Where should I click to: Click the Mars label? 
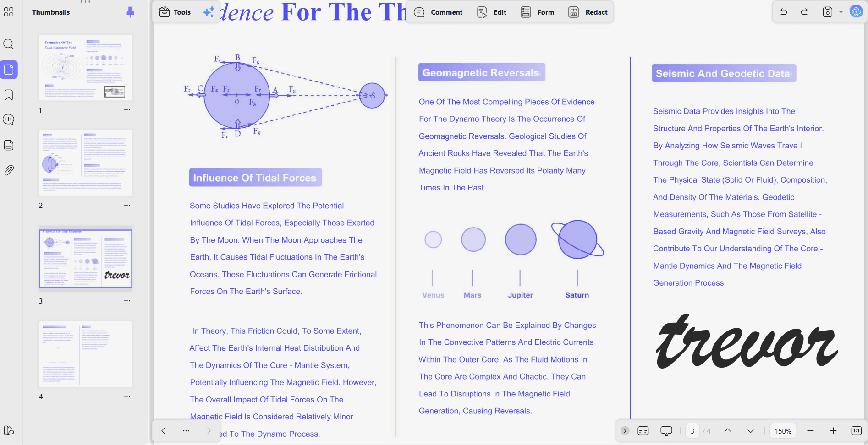(x=472, y=295)
